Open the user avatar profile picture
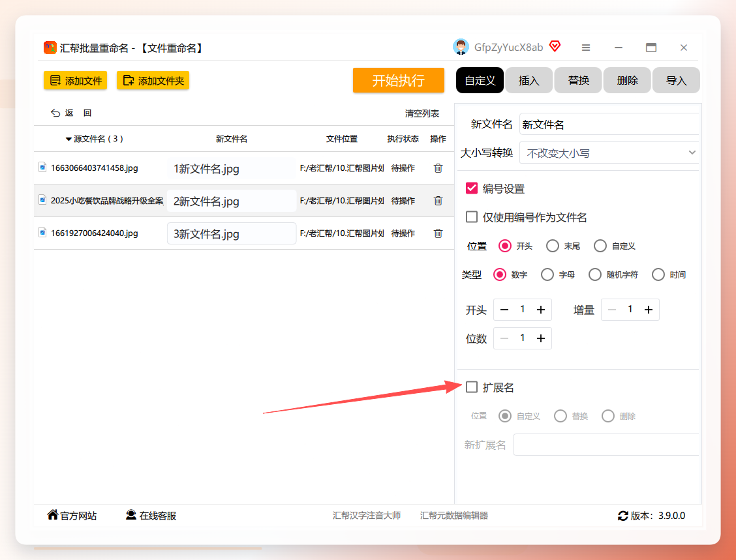Screen dimensions: 736x560 (461, 47)
